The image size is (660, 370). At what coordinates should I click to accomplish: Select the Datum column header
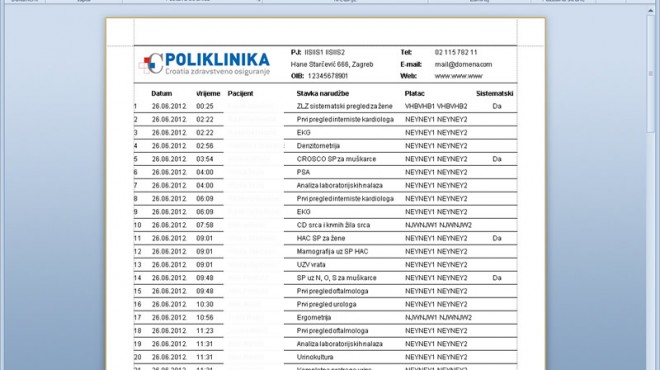162,94
